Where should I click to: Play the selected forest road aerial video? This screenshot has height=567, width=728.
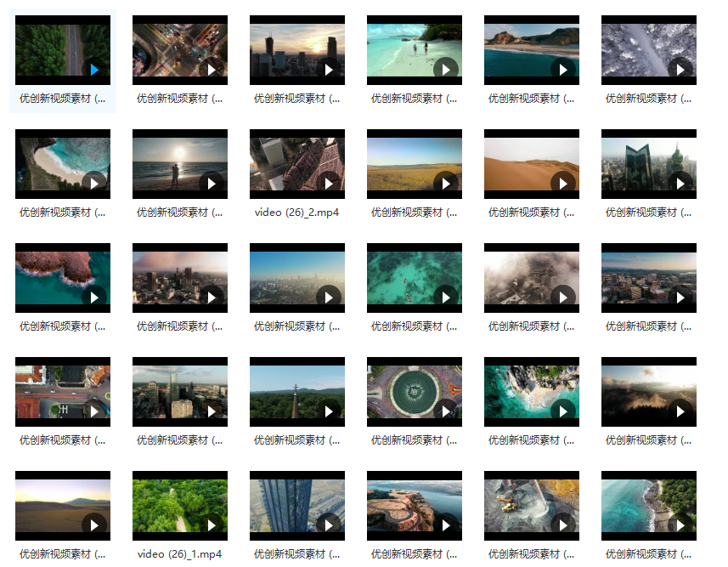[x=94, y=70]
